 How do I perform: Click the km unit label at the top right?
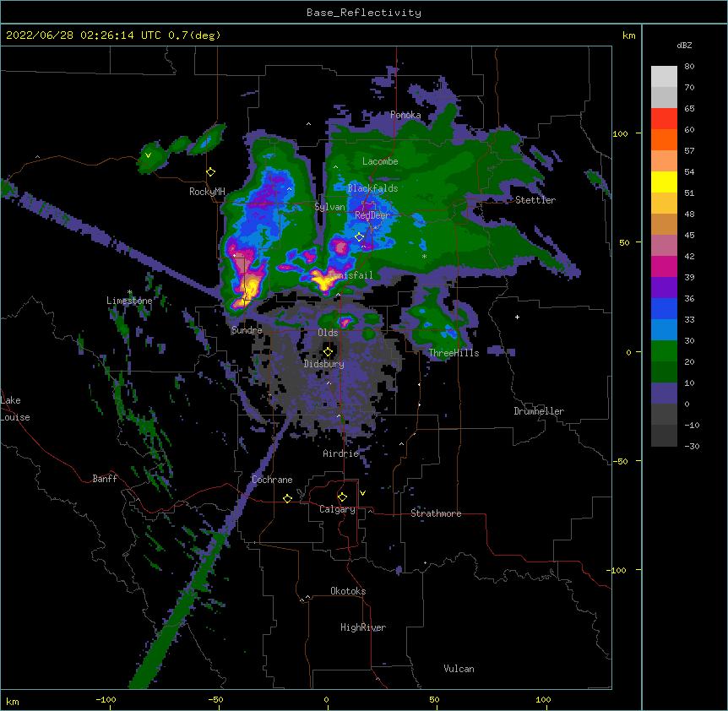pyautogui.click(x=629, y=35)
